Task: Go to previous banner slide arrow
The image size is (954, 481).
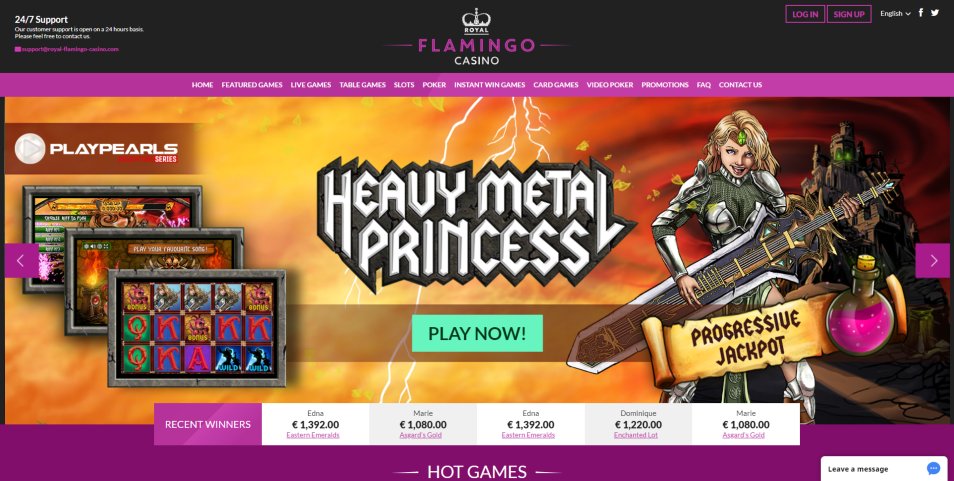Action: pos(21,260)
